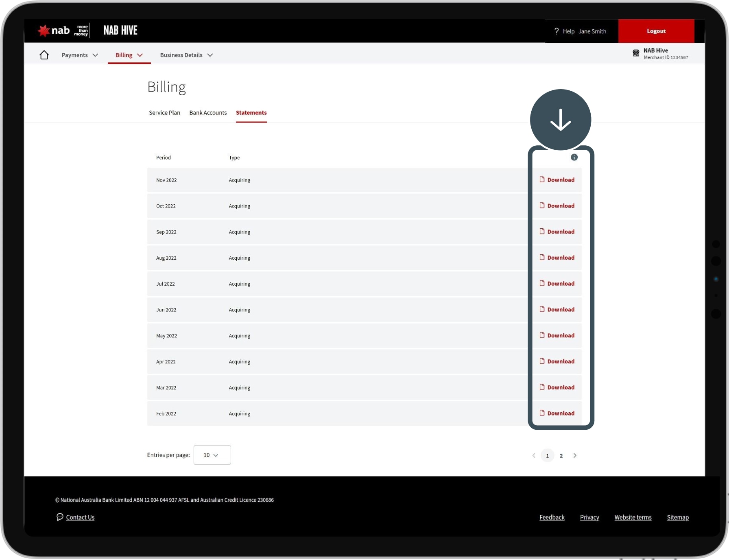Expand the Payments menu dropdown
The image size is (729, 560).
(80, 55)
